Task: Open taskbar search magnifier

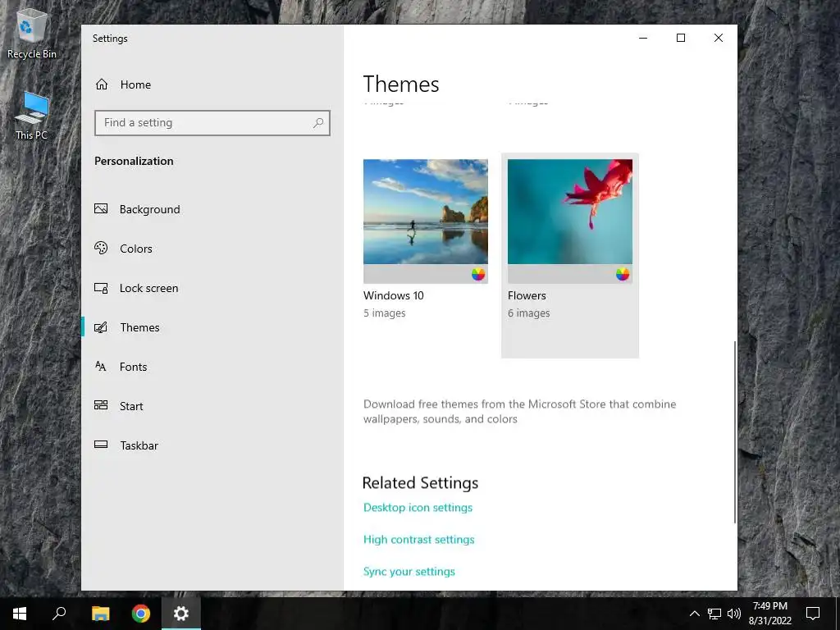Action: point(59,614)
